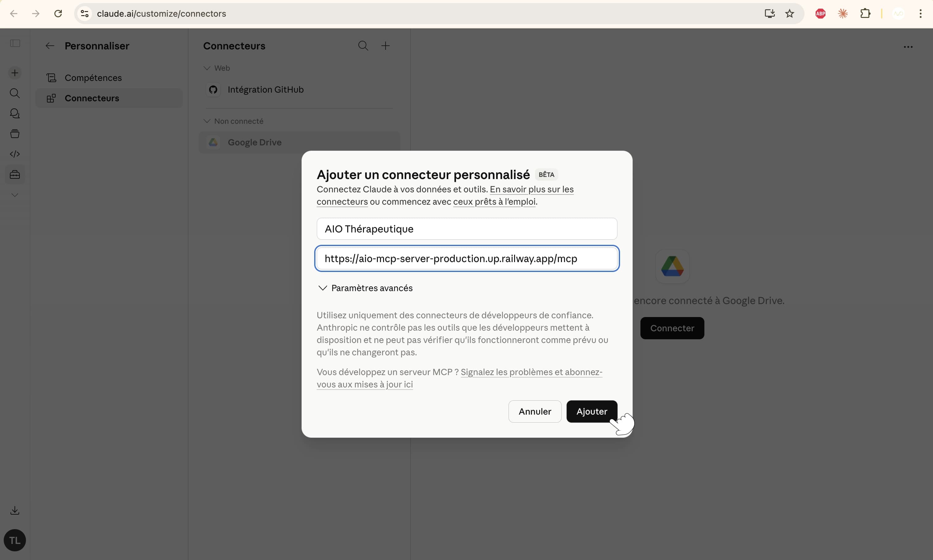Click the Ajouter button
This screenshot has width=933, height=560.
pos(592,412)
